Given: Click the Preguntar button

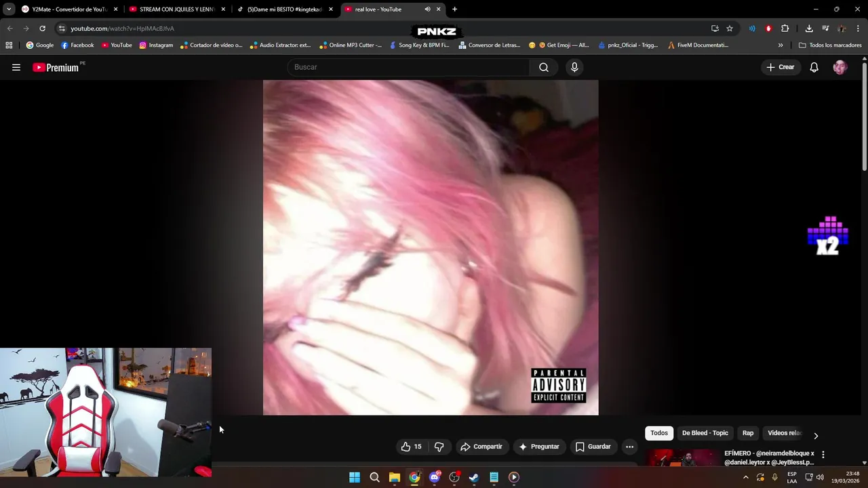Looking at the screenshot, I should 539,447.
